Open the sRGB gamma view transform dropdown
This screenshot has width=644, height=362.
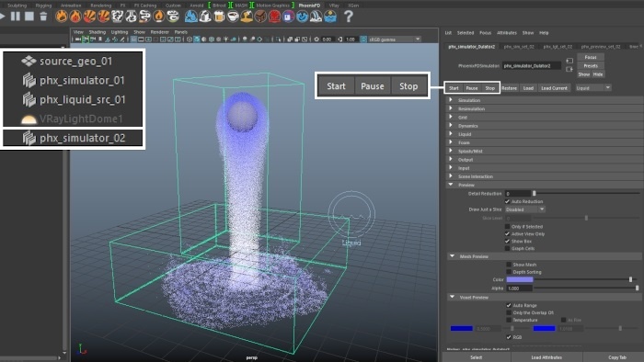tap(395, 40)
